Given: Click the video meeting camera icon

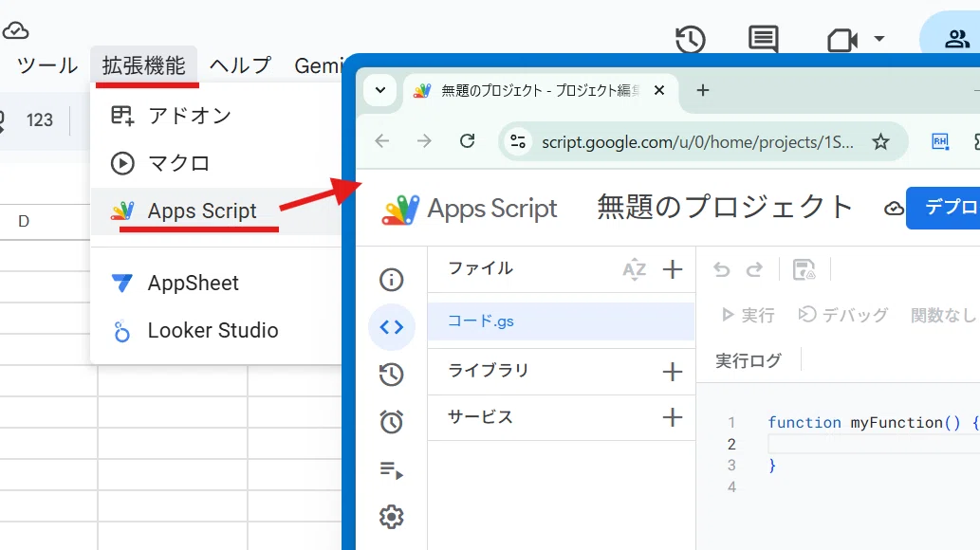Looking at the screenshot, I should (841, 41).
